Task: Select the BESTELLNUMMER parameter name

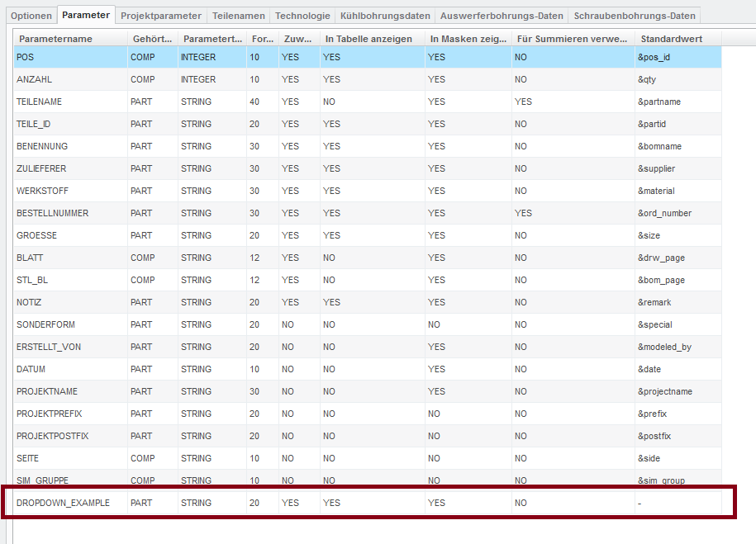Action: [x=70, y=213]
